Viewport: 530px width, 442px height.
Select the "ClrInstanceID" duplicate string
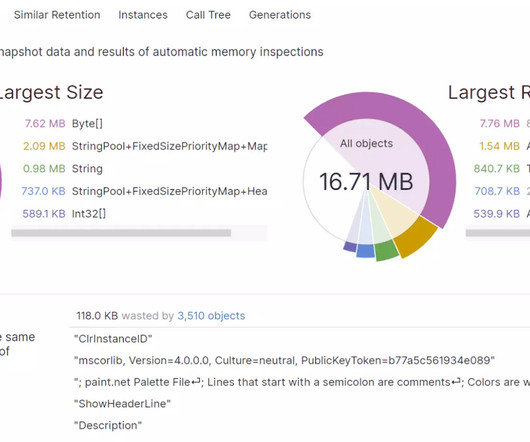tap(113, 339)
